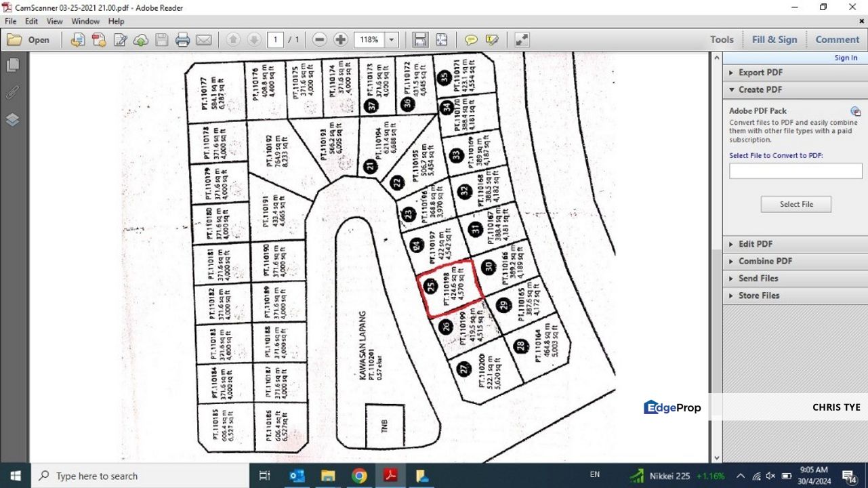Open the View menu

(x=54, y=21)
